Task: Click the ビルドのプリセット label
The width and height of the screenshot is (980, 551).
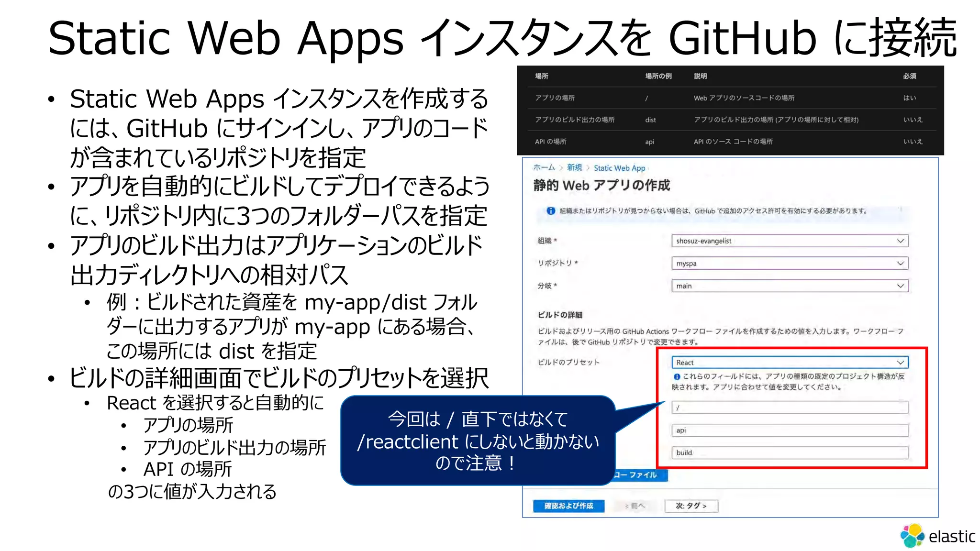Action: pos(568,362)
